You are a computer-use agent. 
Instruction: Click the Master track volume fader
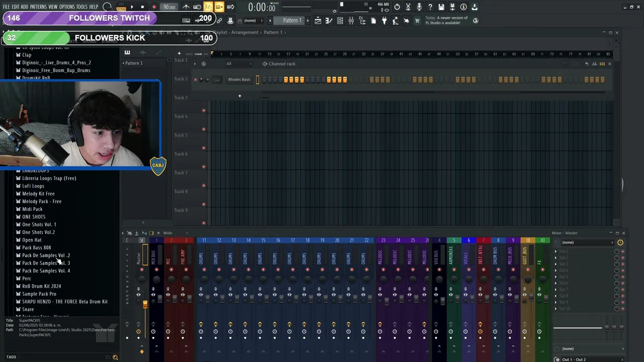pos(145,304)
